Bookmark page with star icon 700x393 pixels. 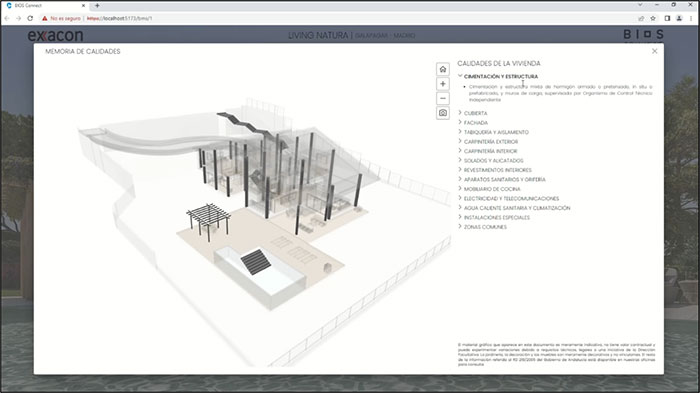coord(653,18)
